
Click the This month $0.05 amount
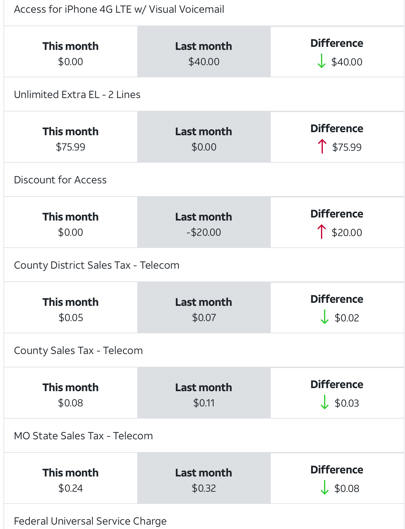(71, 317)
